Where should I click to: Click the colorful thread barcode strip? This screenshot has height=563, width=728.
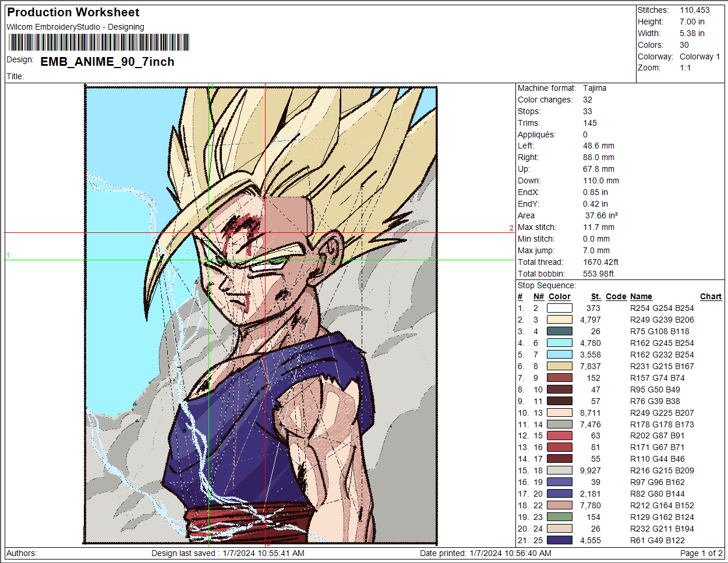coord(98,43)
